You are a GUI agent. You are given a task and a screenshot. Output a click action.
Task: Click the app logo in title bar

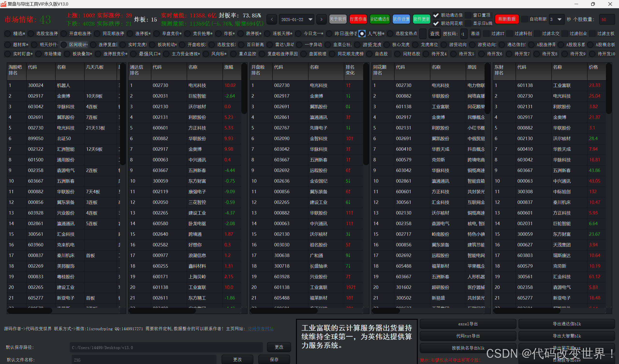[3, 4]
